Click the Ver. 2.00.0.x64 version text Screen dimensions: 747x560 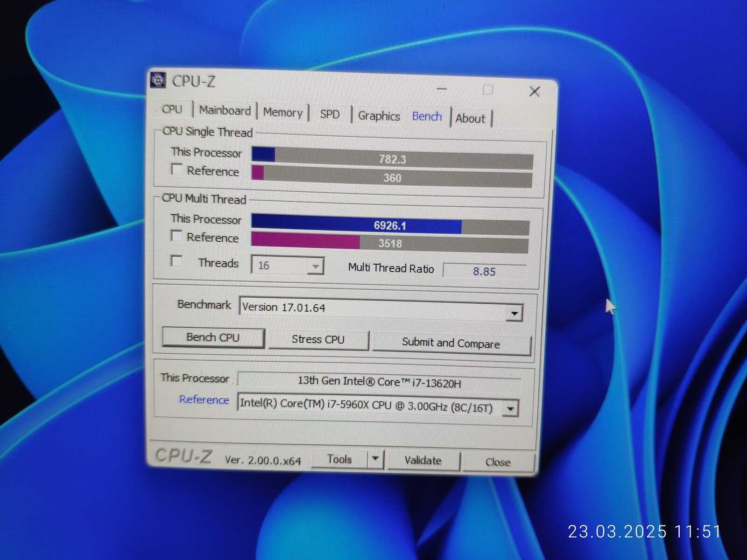coord(263,461)
